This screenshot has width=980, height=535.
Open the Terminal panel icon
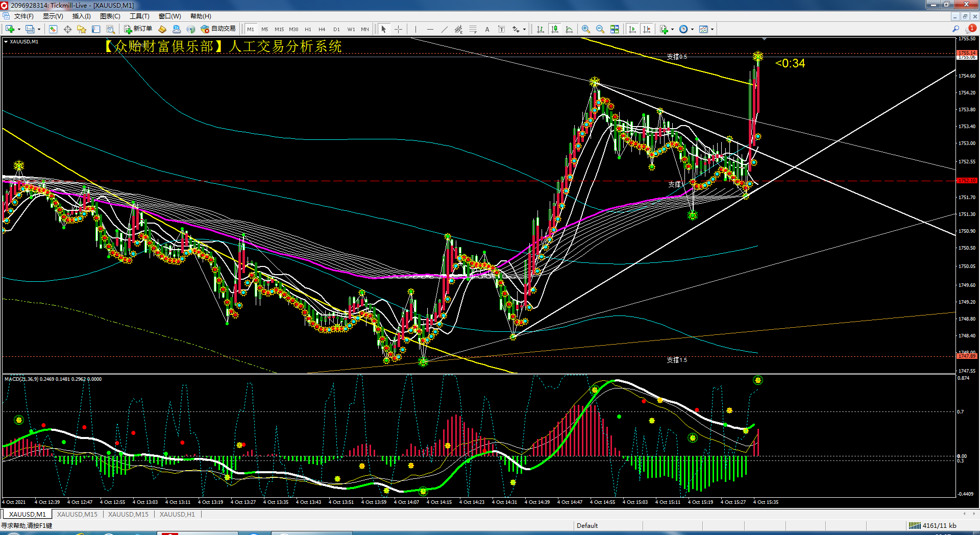pos(96,29)
